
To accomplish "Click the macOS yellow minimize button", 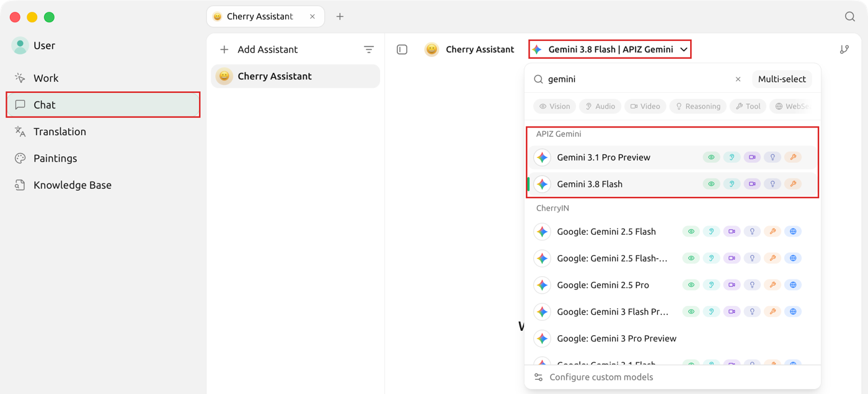I will (x=32, y=17).
